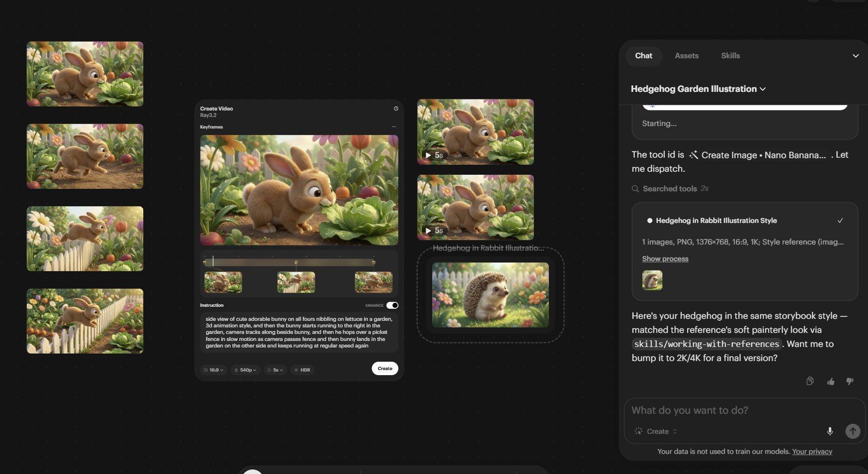Open the Your privacy link
Image resolution: width=868 pixels, height=474 pixels.
point(812,451)
